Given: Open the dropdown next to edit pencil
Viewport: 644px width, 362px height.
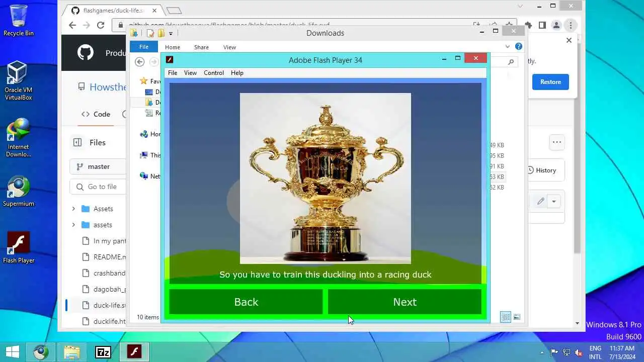Looking at the screenshot, I should click(x=553, y=202).
